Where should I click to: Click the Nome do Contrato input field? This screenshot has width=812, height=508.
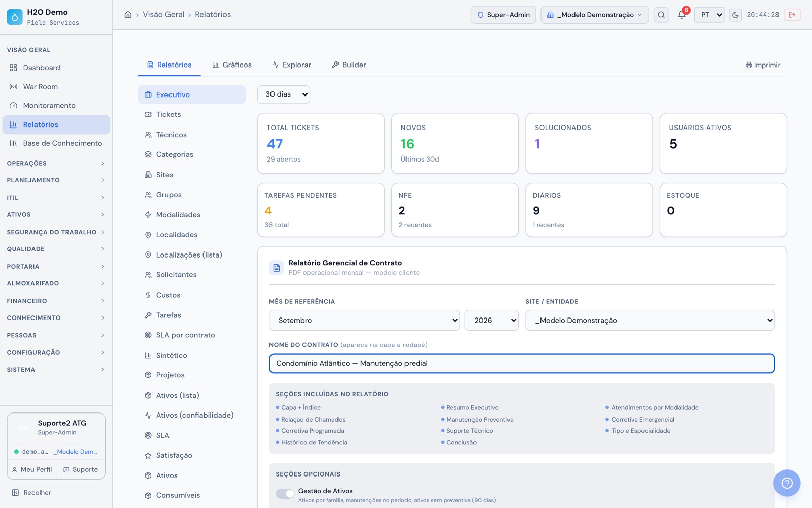tap(522, 363)
